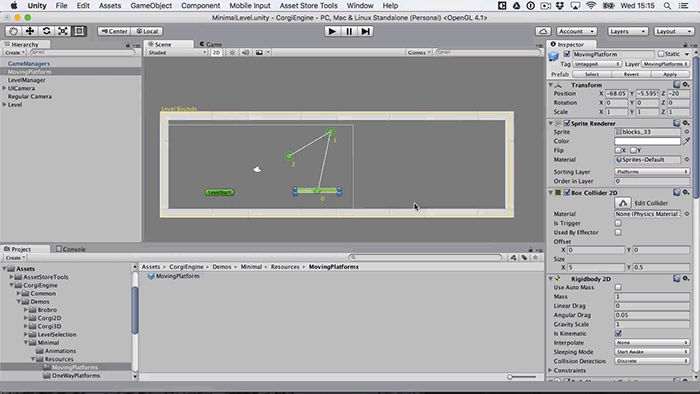Click the Sprite Renderer Color swatch
Image resolution: width=700 pixels, height=394 pixels.
(x=647, y=141)
